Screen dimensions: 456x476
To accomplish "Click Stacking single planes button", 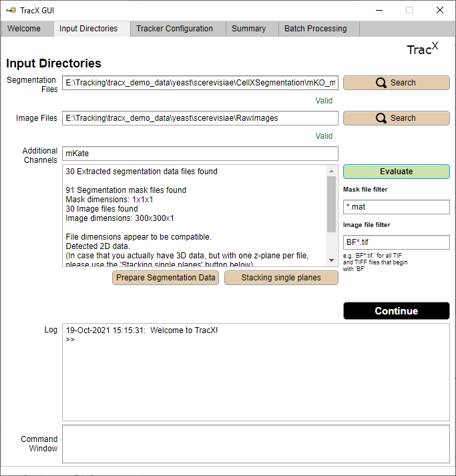I will pos(281,278).
